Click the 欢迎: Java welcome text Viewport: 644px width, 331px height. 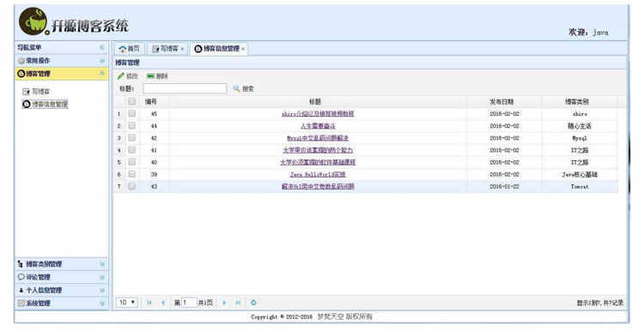point(588,32)
